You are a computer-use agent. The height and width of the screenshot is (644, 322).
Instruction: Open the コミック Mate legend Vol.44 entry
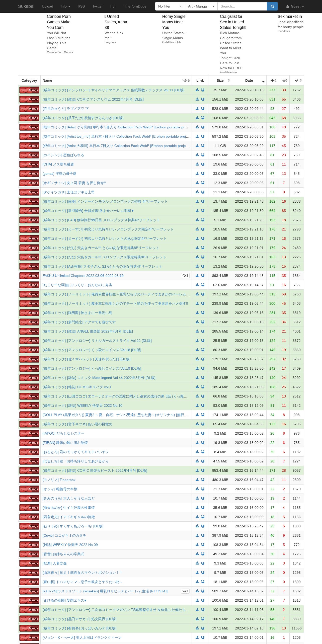99,378
